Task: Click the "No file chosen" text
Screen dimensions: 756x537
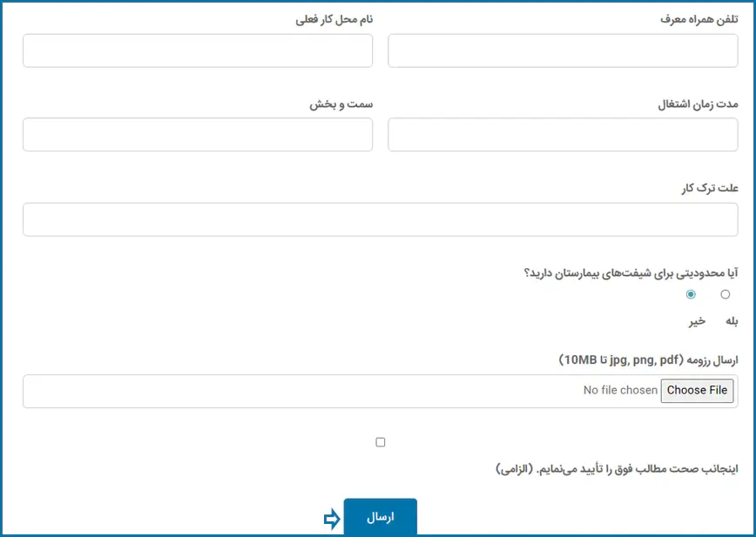Action: click(x=620, y=391)
